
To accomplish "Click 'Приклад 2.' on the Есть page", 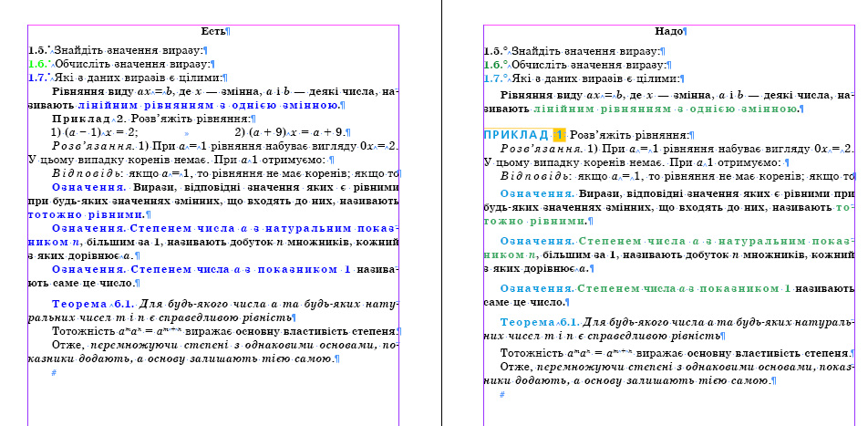I will 90,119.
